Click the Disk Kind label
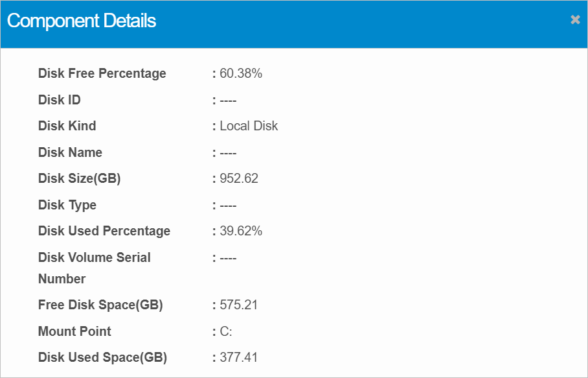 [67, 126]
